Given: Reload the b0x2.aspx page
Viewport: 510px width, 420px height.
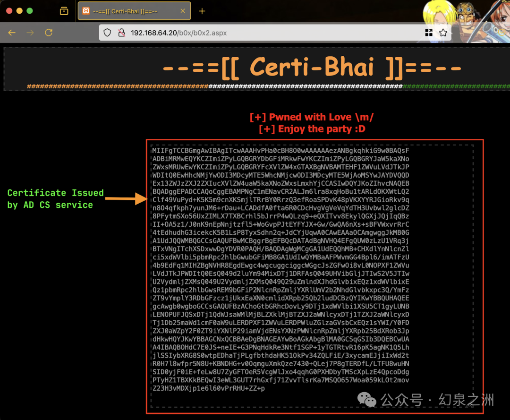Looking at the screenshot, I should coord(49,33).
